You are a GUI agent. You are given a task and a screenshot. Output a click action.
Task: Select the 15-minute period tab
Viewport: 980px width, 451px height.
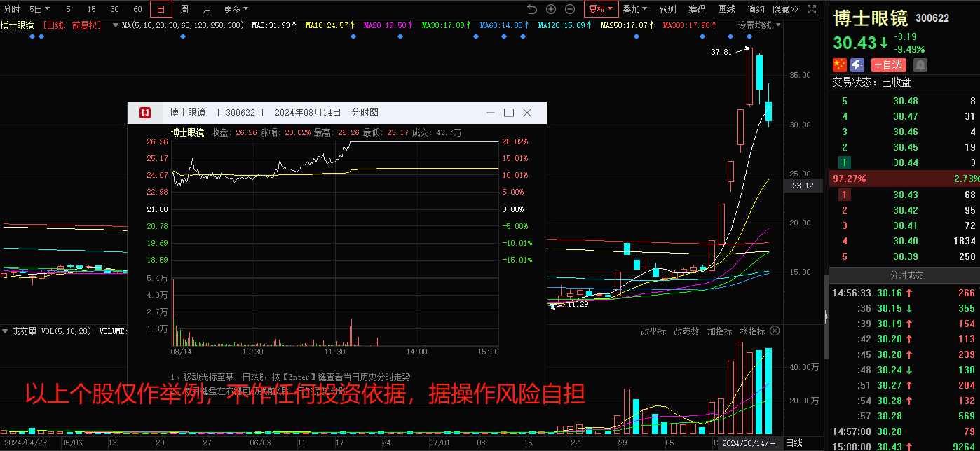(91, 9)
